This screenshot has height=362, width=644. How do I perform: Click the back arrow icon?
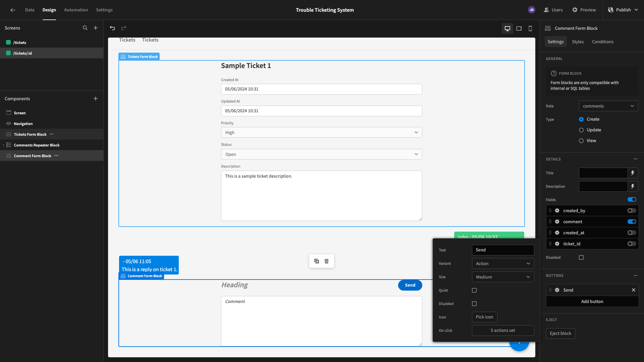pyautogui.click(x=13, y=10)
